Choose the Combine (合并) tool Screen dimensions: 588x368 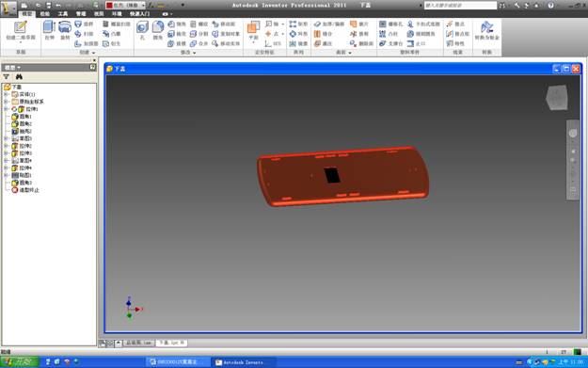click(199, 43)
